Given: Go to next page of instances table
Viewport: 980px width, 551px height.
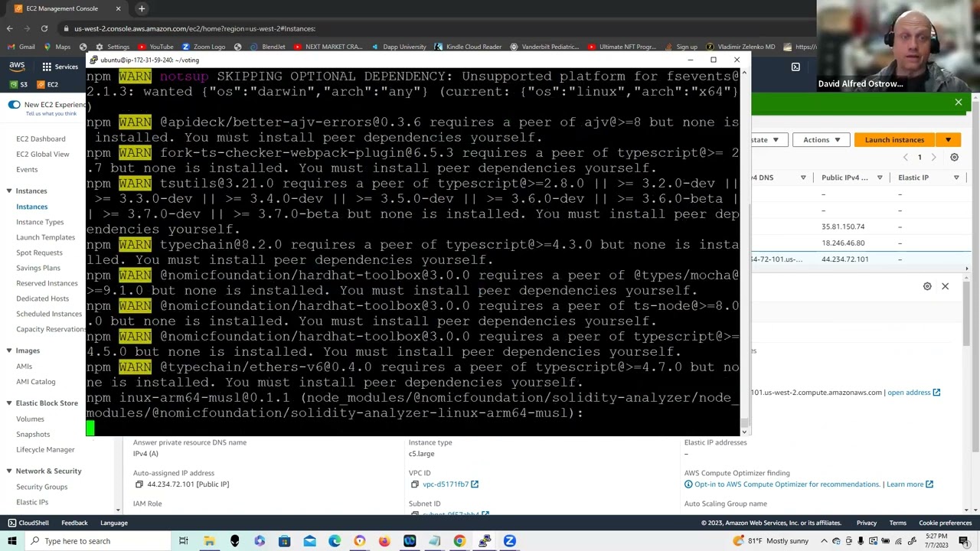Looking at the screenshot, I should (x=933, y=157).
